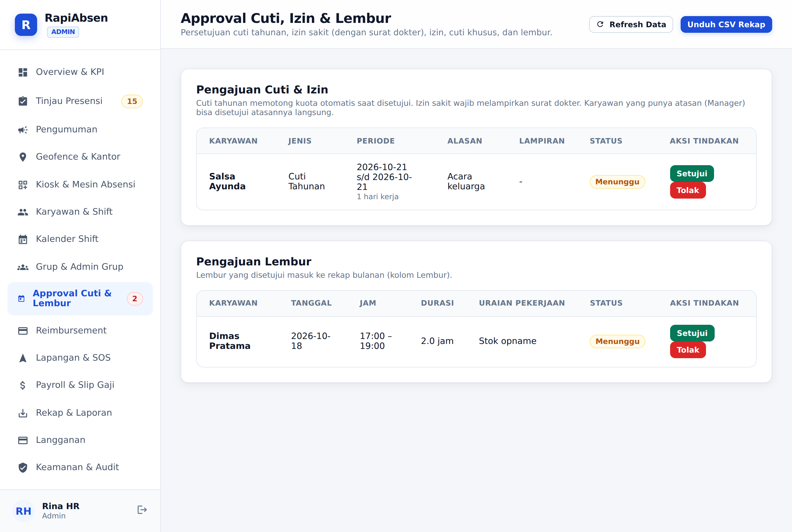Screen dimensions: 792x532
Task: Click the Pengumuman megaphone icon
Action: tap(23, 130)
